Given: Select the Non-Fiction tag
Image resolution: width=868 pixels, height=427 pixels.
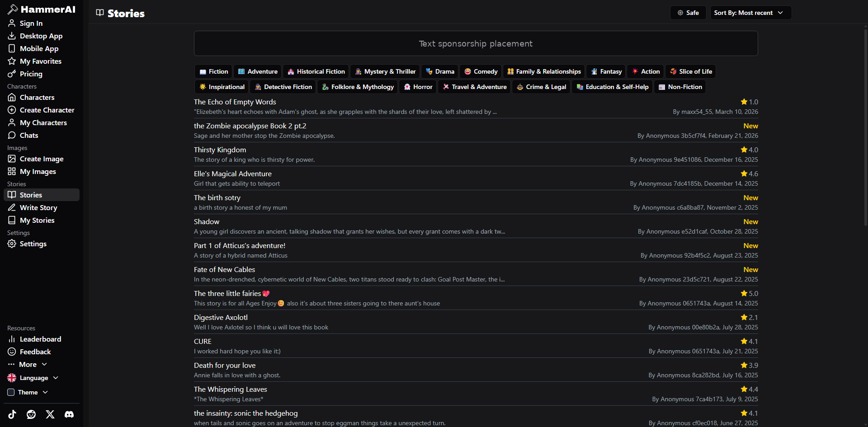Looking at the screenshot, I should (680, 87).
